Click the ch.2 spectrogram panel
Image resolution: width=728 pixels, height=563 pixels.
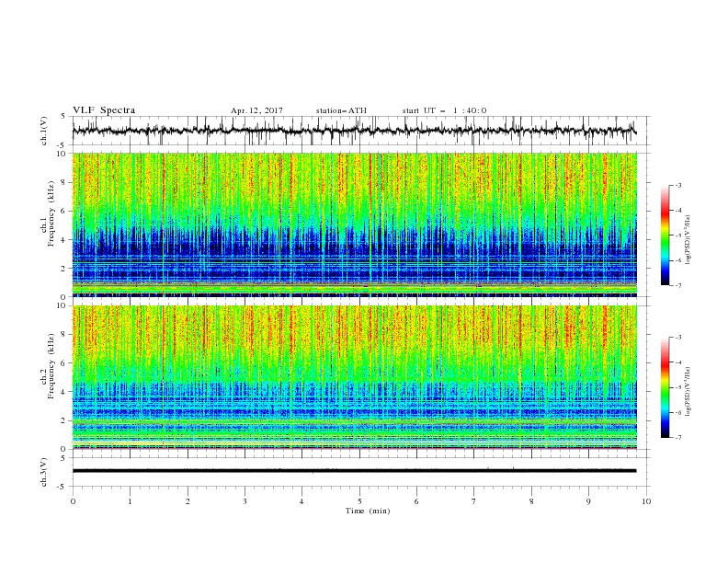(x=355, y=377)
